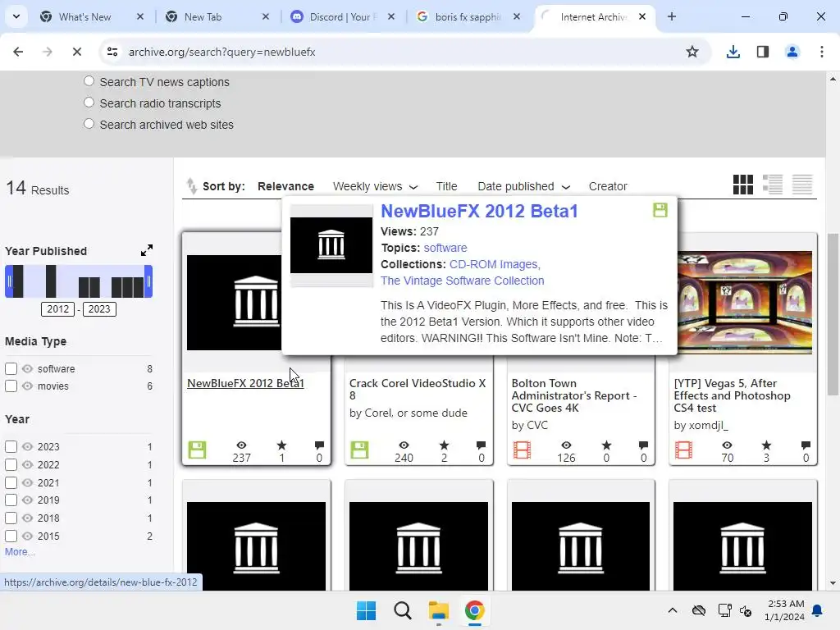The image size is (840, 630).
Task: Switch to boris fx sapphire Google tab
Action: click(468, 16)
